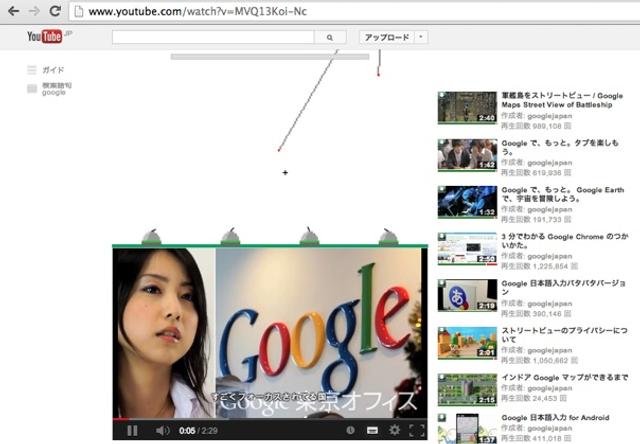Open Battleship Street View video thumbnail
The height and width of the screenshot is (444, 640).
point(467,108)
